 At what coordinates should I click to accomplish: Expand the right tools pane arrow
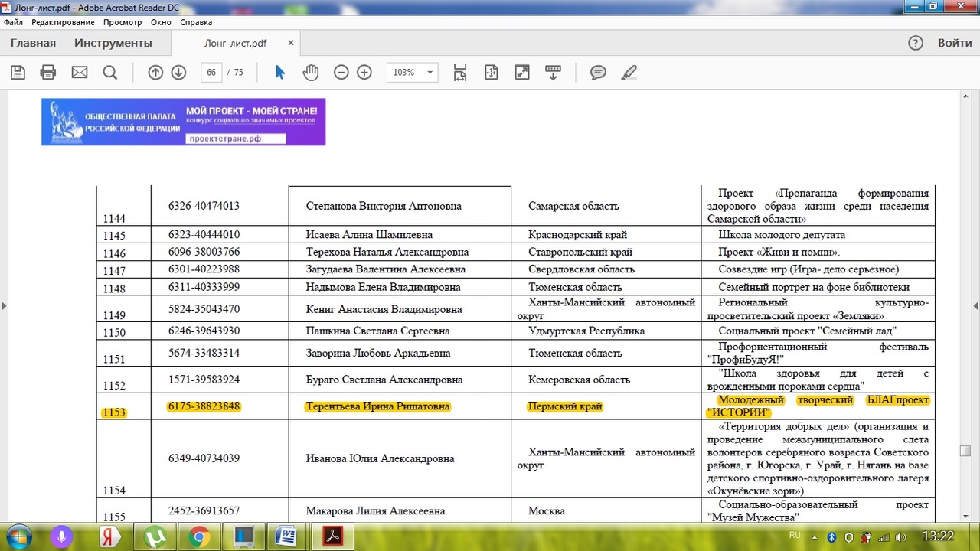point(975,306)
